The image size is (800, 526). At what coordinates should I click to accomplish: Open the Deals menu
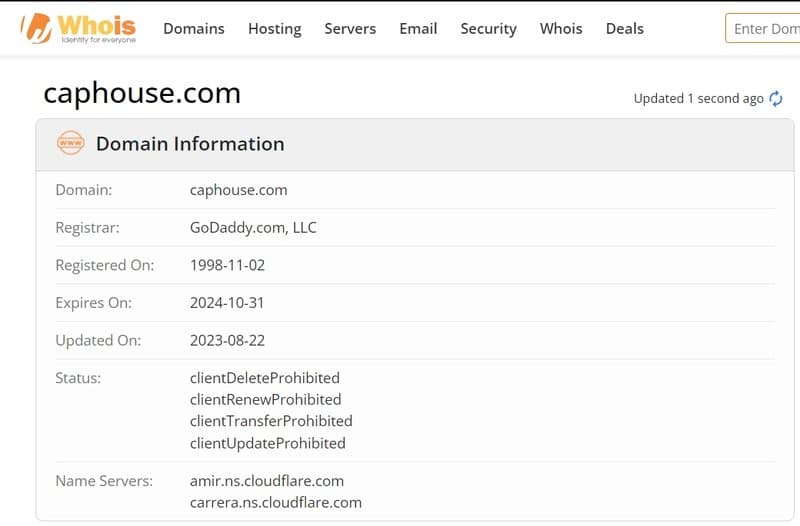(x=624, y=29)
